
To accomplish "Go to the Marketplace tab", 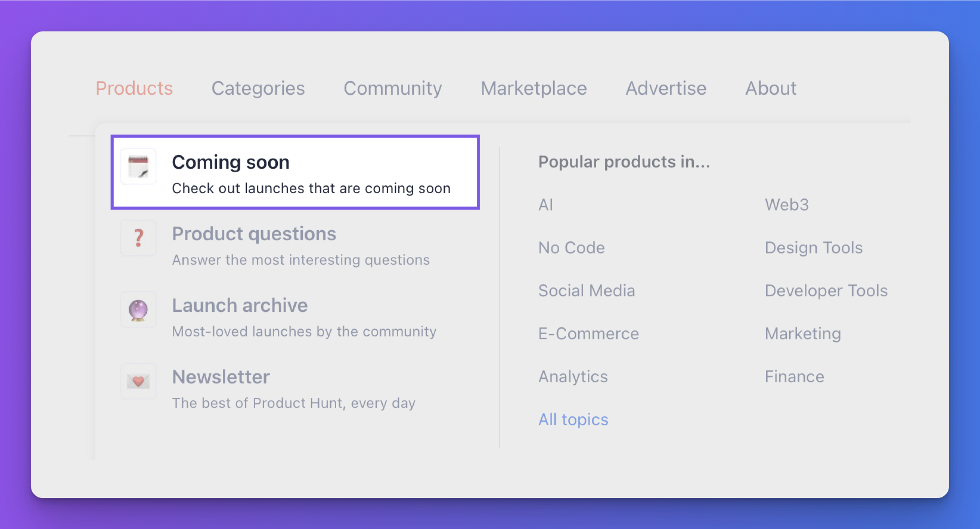I will (534, 88).
